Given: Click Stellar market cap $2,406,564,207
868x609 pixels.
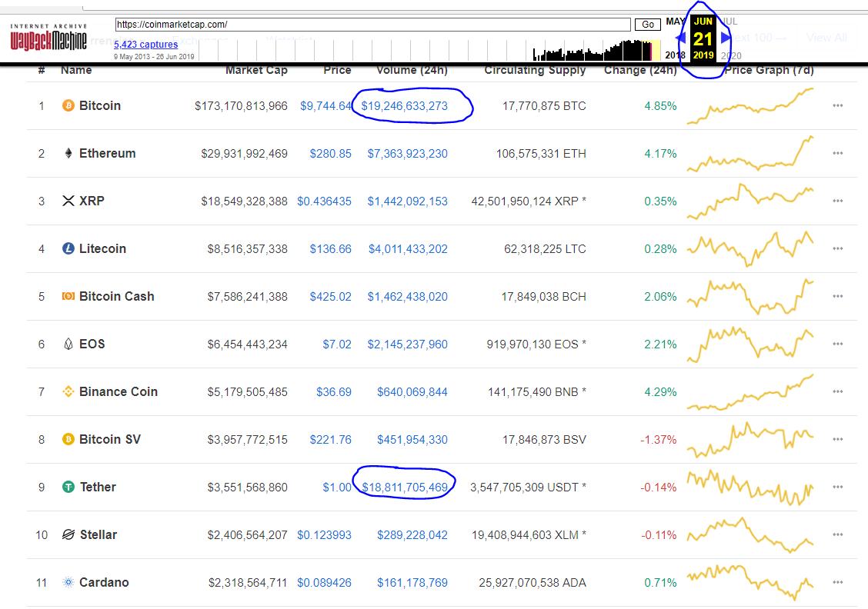Looking at the screenshot, I should 248,535.
